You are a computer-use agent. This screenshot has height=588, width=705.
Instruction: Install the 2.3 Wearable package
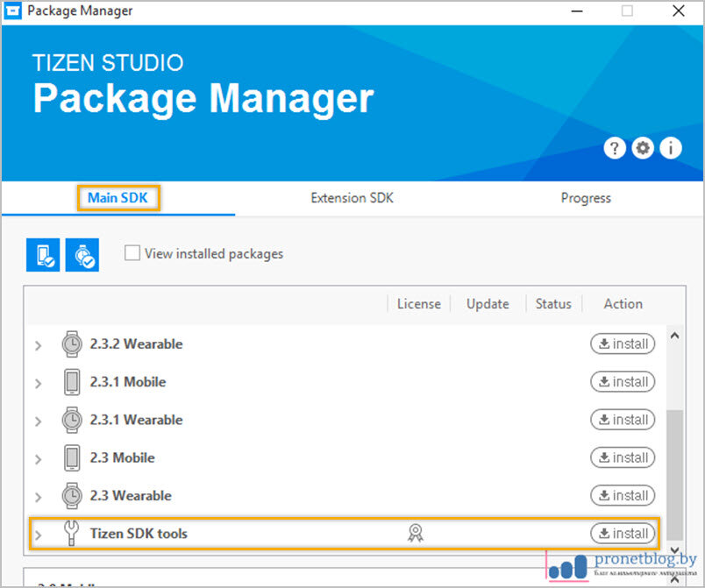pyautogui.click(x=623, y=495)
